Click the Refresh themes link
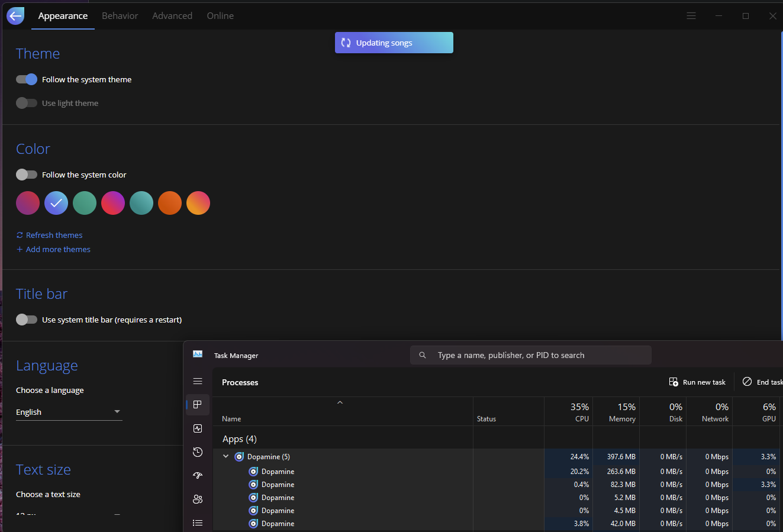783x532 pixels. point(49,235)
